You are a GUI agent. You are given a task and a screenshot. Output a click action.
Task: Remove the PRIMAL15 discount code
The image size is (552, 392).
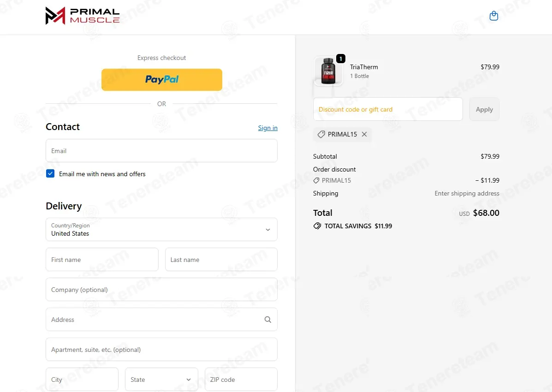click(364, 134)
